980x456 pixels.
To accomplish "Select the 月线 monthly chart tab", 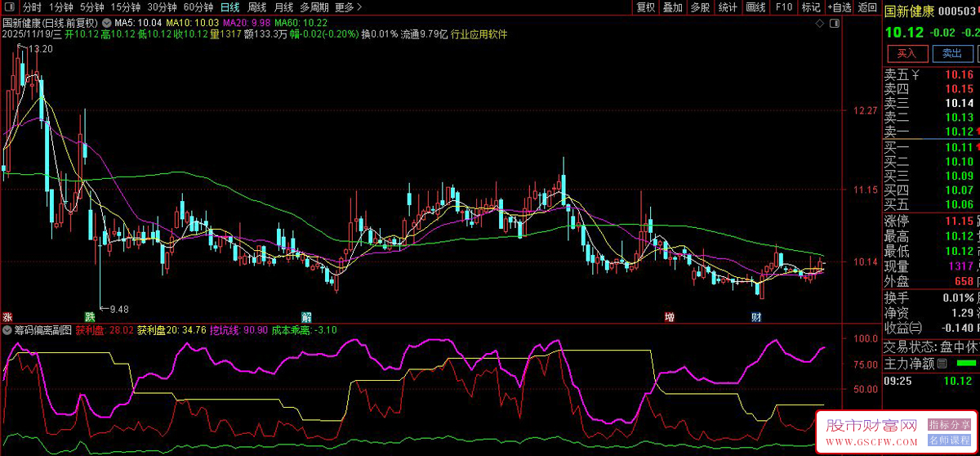I will pos(283,7).
